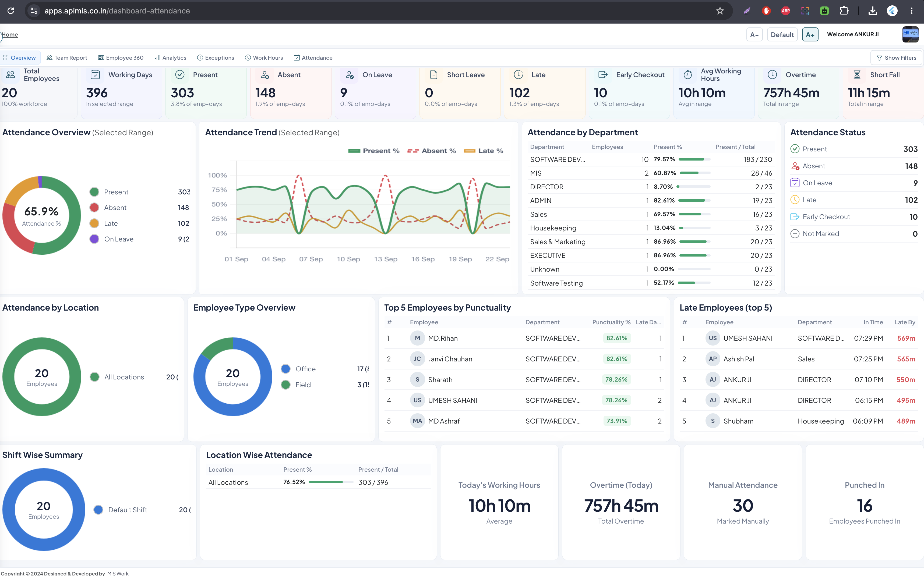924x576 pixels.
Task: Click the Short Leave document icon
Action: pos(434,75)
